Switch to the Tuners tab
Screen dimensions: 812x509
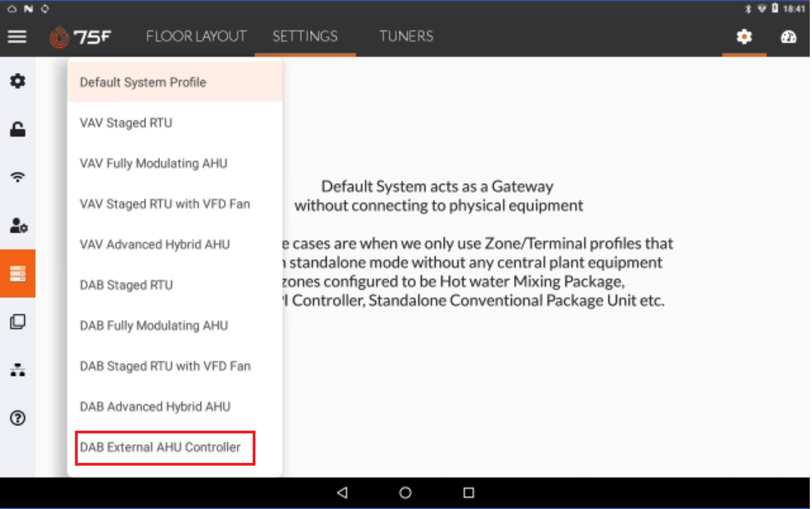[x=406, y=37]
